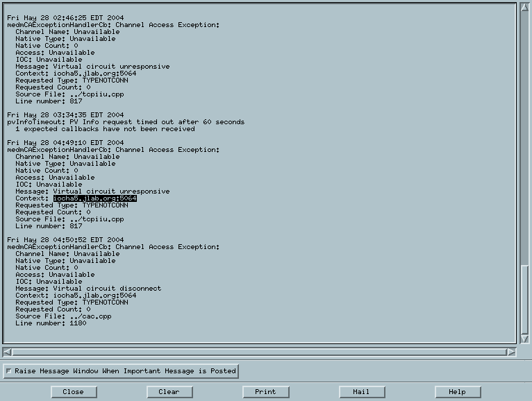The height and width of the screenshot is (401, 532).
Task: Click the vertical scrollbar up arrow
Action: click(x=524, y=8)
